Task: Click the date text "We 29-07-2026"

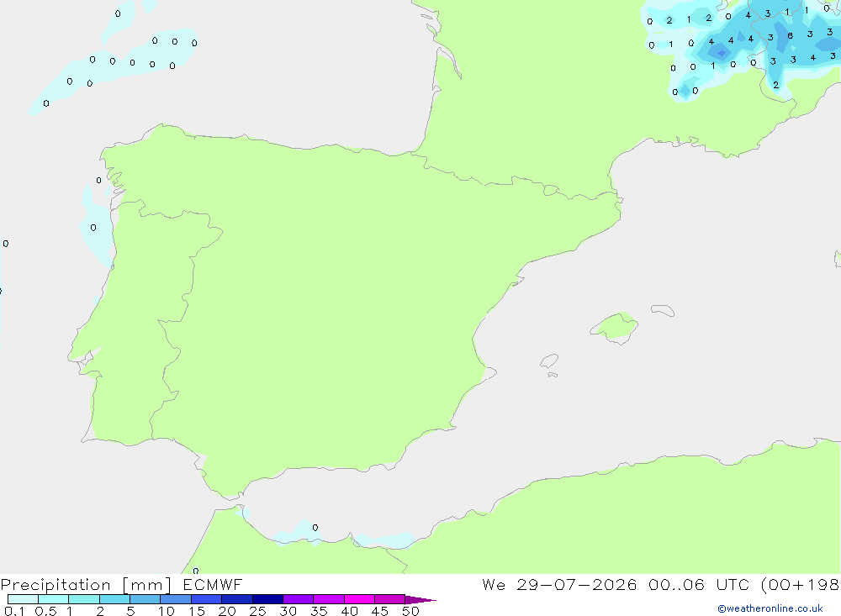Action: point(559,585)
